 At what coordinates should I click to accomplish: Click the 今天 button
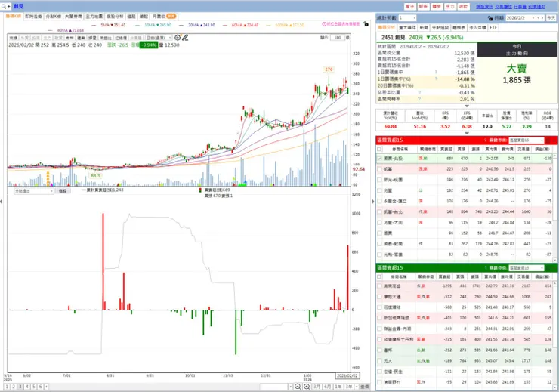point(551,18)
